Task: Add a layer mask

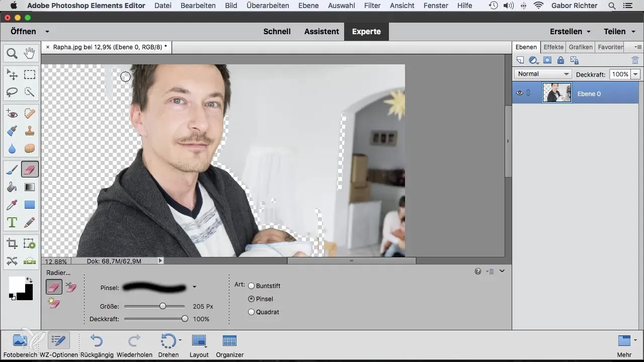Action: coord(547,60)
